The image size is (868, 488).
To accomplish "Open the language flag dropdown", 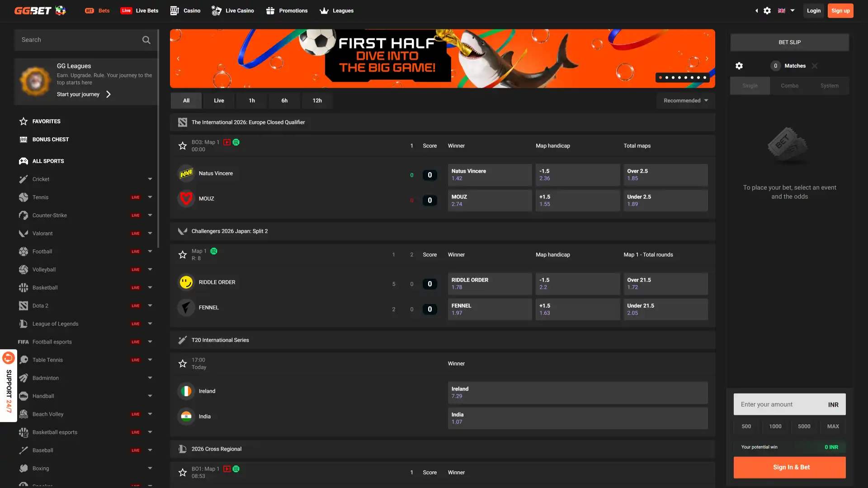I will coord(786,10).
